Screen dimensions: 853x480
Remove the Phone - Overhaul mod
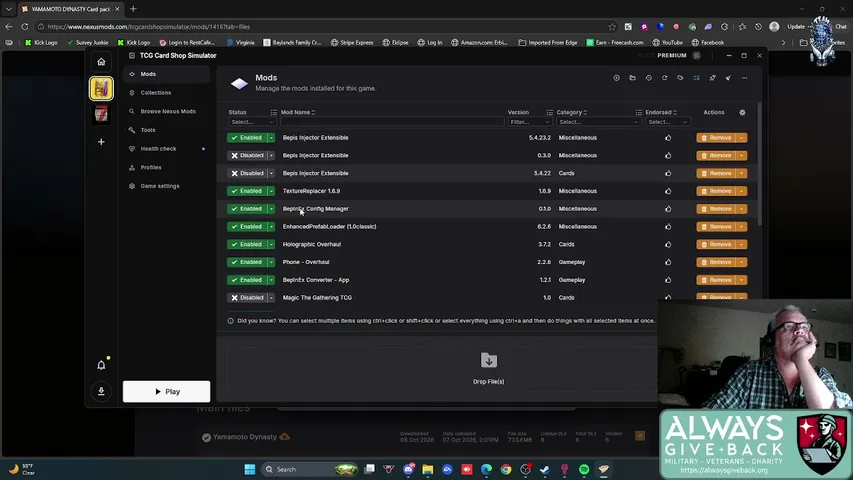click(x=716, y=262)
